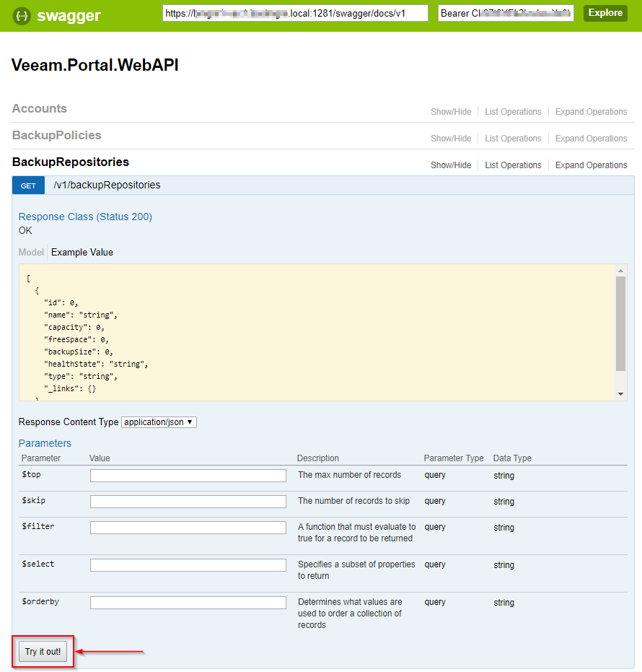642x672 pixels.
Task: Click the swagger logo icon
Action: click(x=22, y=17)
